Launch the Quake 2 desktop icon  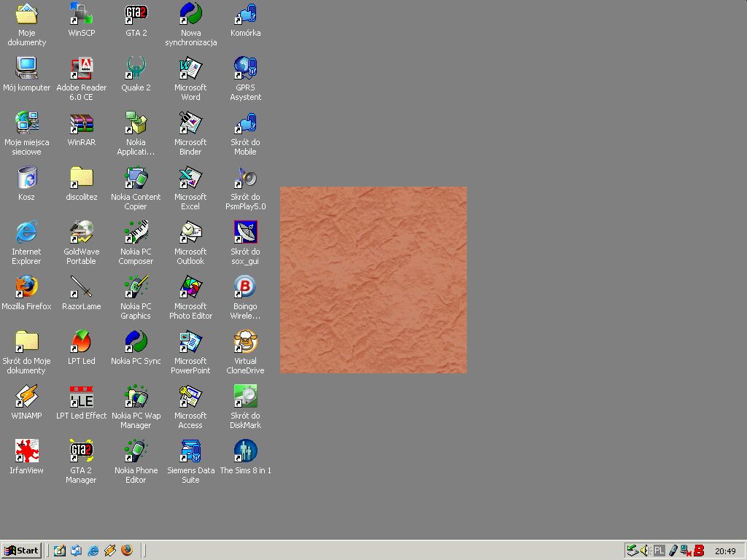[x=136, y=68]
